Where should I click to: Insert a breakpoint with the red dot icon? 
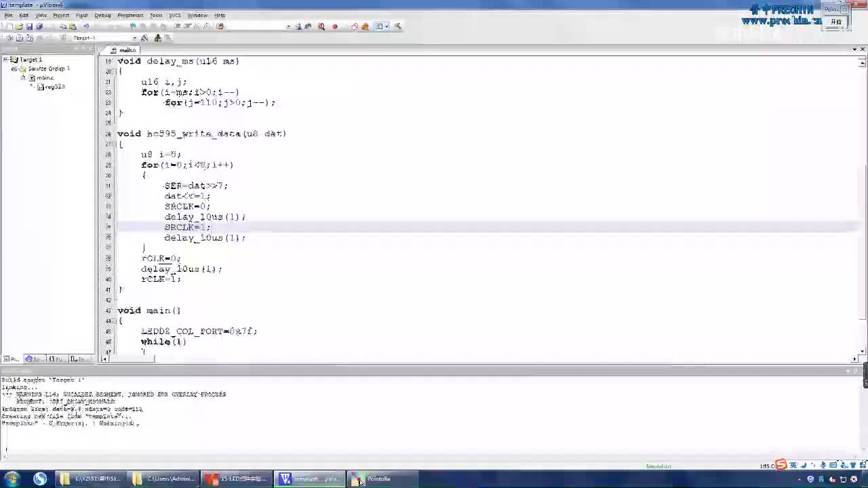point(335,26)
